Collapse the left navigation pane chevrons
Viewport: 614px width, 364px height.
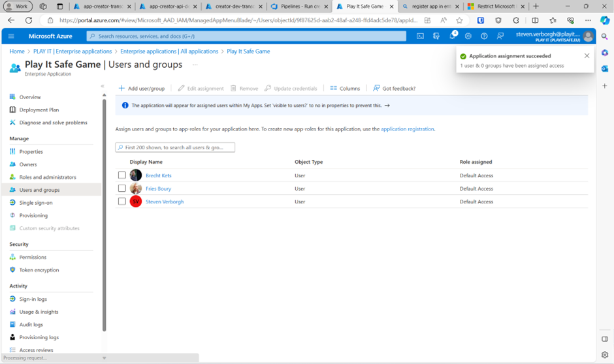coord(103,86)
